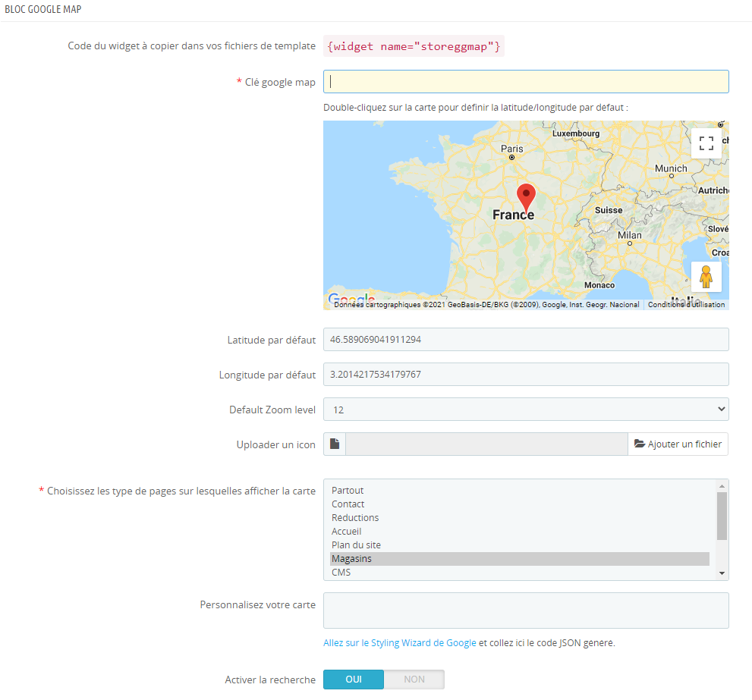This screenshot has width=752, height=700.
Task: Click page list scroll up arrow
Action: (722, 486)
